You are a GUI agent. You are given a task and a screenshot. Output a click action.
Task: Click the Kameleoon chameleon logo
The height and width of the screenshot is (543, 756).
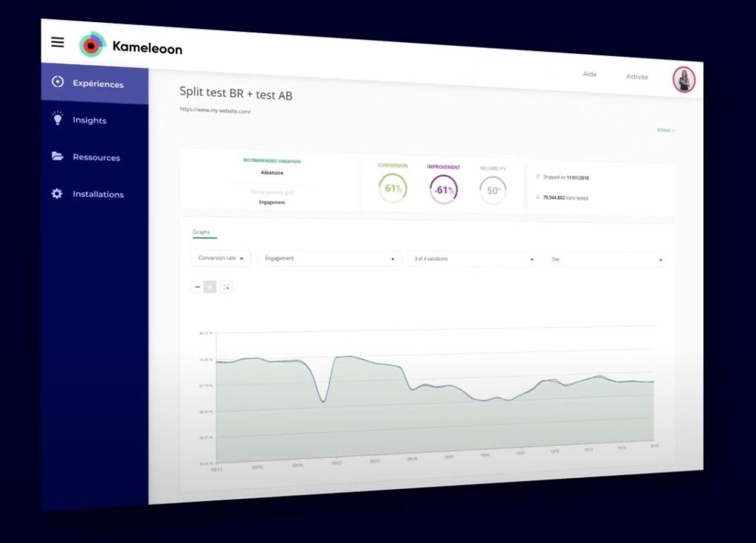92,45
